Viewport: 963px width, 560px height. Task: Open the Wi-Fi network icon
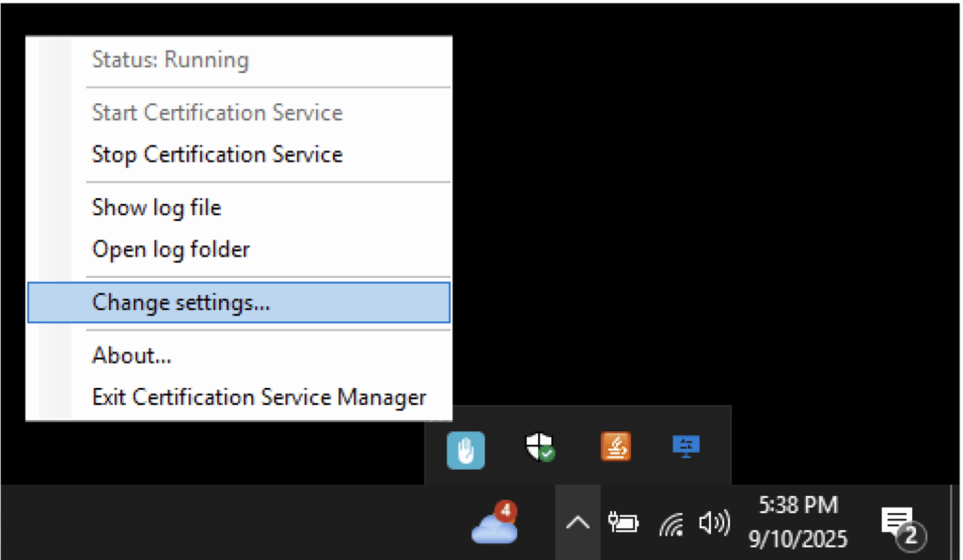coord(671,524)
